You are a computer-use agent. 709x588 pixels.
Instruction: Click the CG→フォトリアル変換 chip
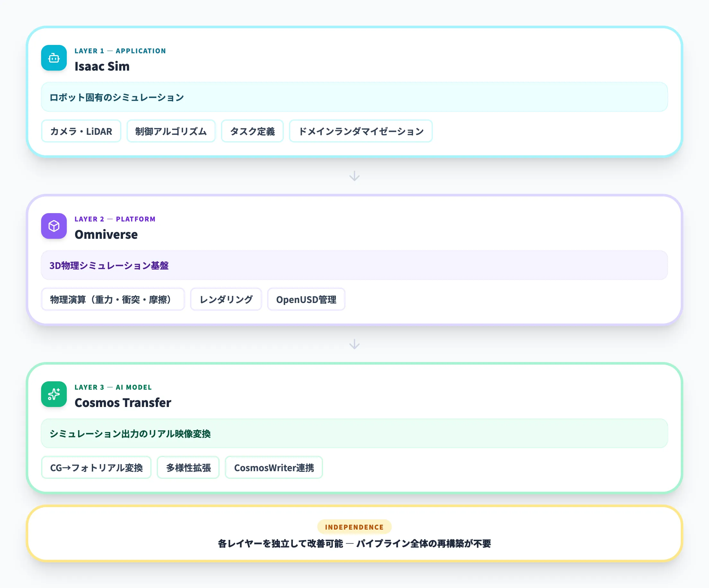point(96,468)
